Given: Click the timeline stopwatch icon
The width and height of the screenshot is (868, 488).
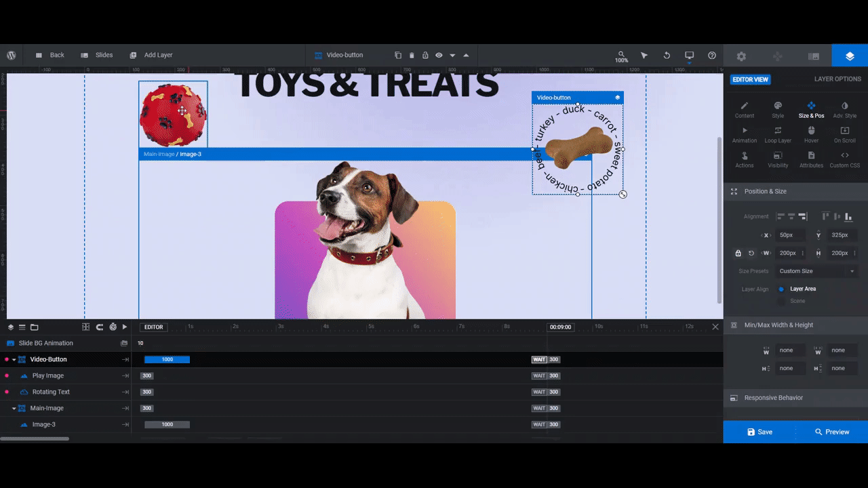Looking at the screenshot, I should pyautogui.click(x=113, y=327).
